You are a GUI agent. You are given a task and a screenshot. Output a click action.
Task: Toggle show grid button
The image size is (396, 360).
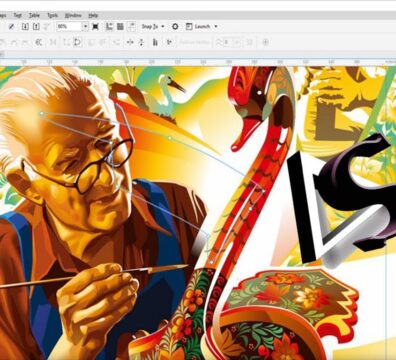point(120,27)
